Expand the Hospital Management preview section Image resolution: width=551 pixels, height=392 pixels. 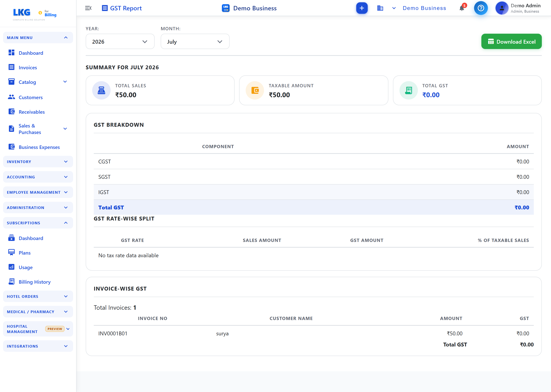point(38,329)
